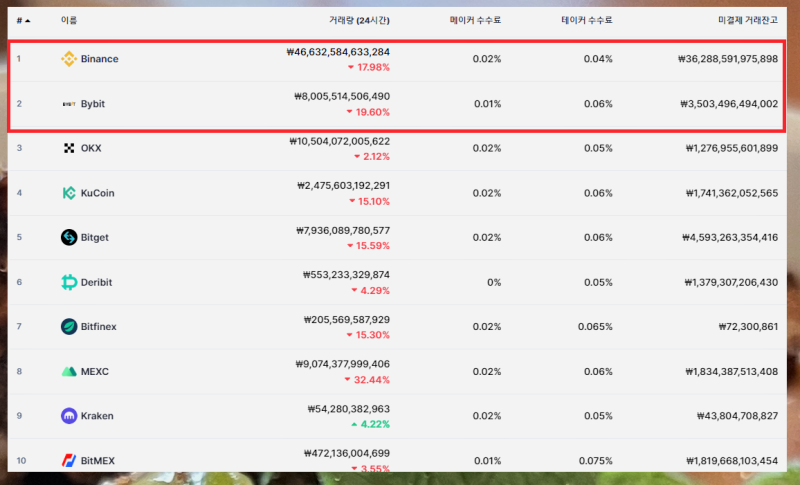Click Kraken volume ₩54,280,382,963

pos(348,409)
